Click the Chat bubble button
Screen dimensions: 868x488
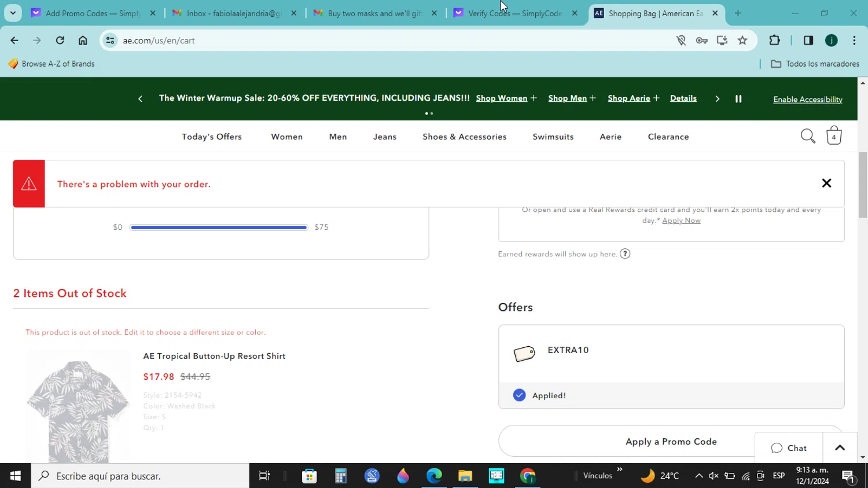click(x=789, y=448)
